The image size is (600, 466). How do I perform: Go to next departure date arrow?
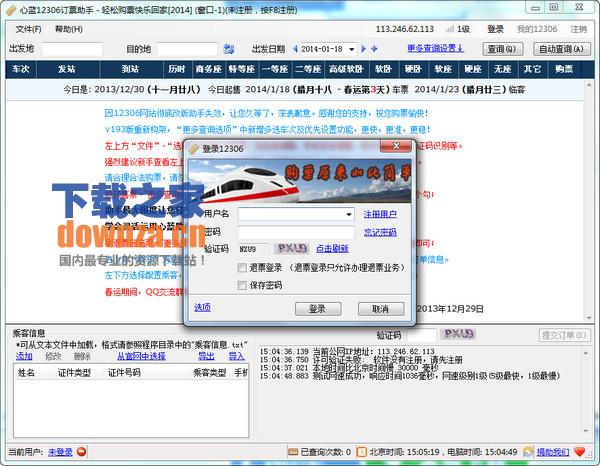(363, 49)
